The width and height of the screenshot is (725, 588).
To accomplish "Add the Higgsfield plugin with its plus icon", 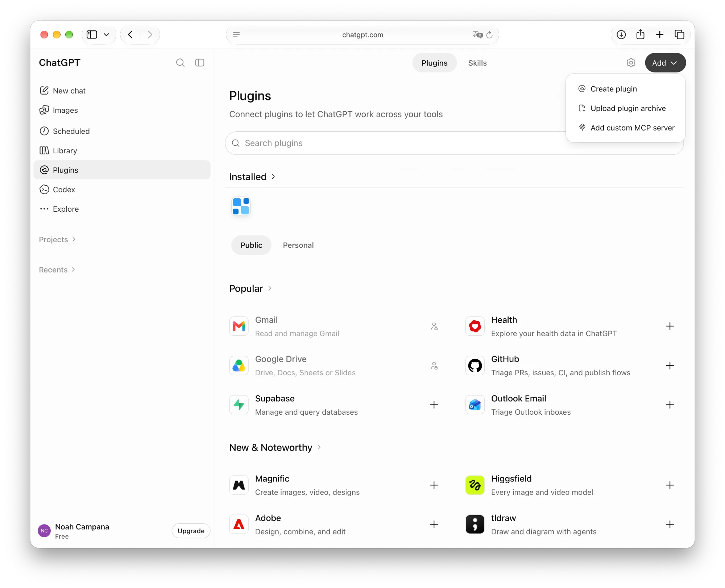I will (x=670, y=485).
